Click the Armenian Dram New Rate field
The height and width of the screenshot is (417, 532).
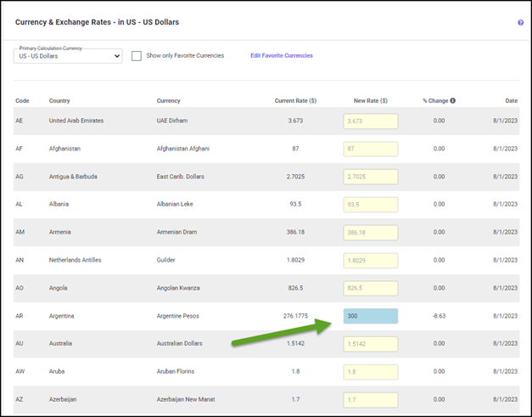tap(371, 232)
